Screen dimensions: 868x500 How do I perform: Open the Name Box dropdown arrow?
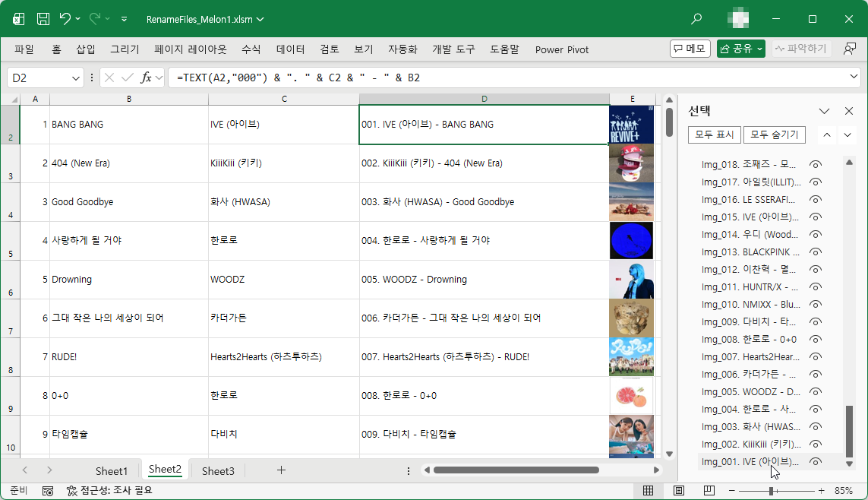75,78
